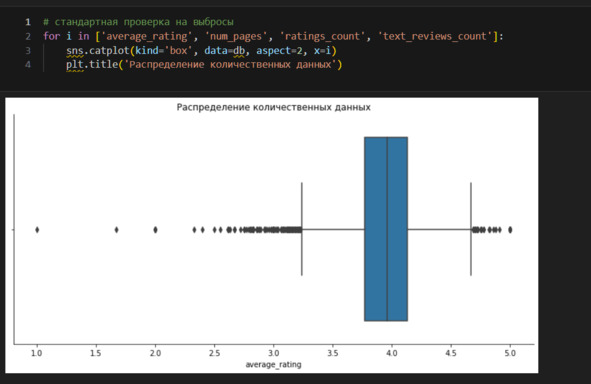Click the left whisker cap of the boxplot
591x384 pixels.
click(x=302, y=229)
